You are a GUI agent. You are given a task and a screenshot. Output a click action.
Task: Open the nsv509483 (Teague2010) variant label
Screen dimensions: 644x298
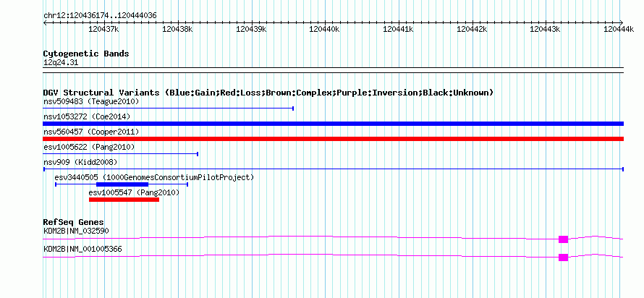pyautogui.click(x=91, y=101)
